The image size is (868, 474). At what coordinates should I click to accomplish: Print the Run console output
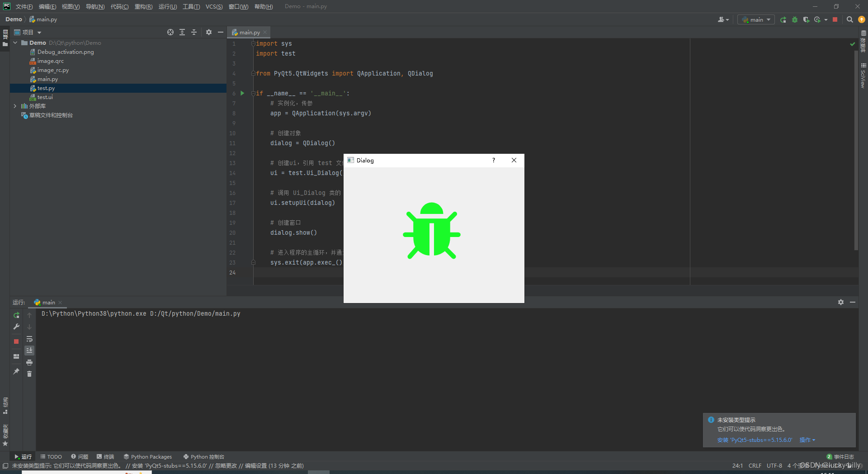pyautogui.click(x=29, y=362)
